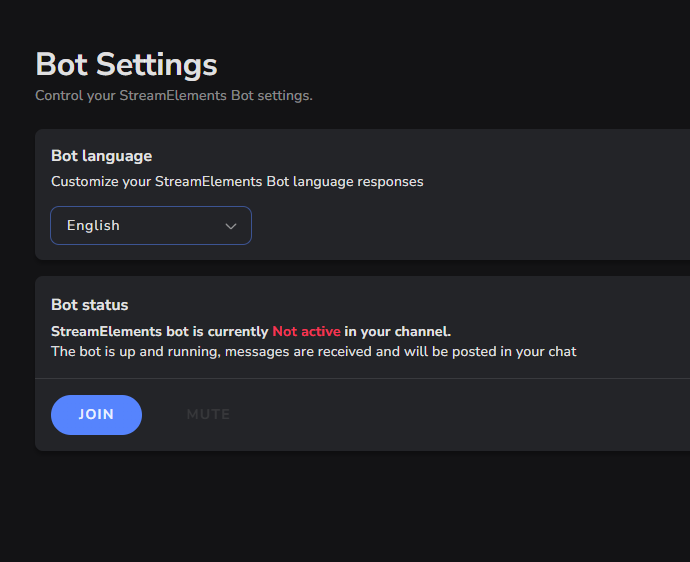
Task: Click the chevron arrow in the language selector
Action: coord(231,226)
